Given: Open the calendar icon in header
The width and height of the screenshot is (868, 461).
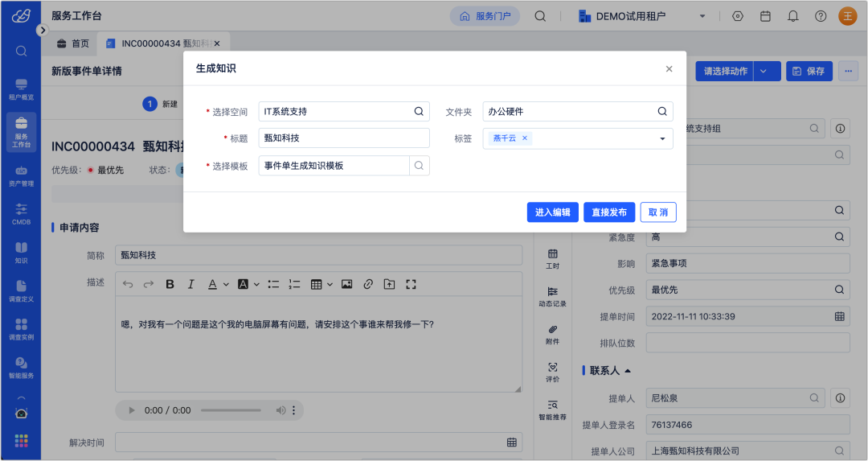Looking at the screenshot, I should point(765,17).
